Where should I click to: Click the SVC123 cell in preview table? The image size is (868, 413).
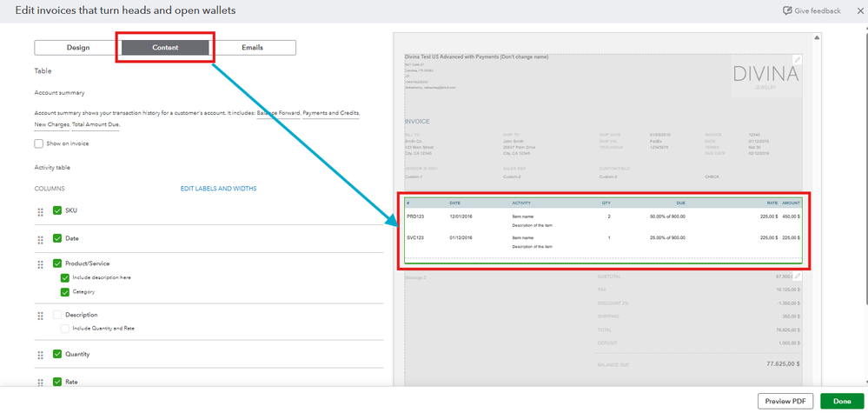click(415, 237)
